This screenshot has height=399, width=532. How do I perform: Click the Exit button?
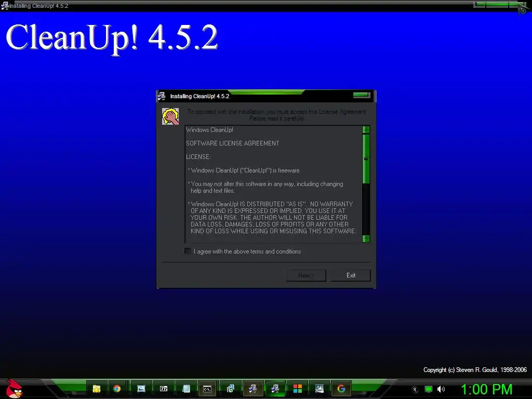[351, 275]
